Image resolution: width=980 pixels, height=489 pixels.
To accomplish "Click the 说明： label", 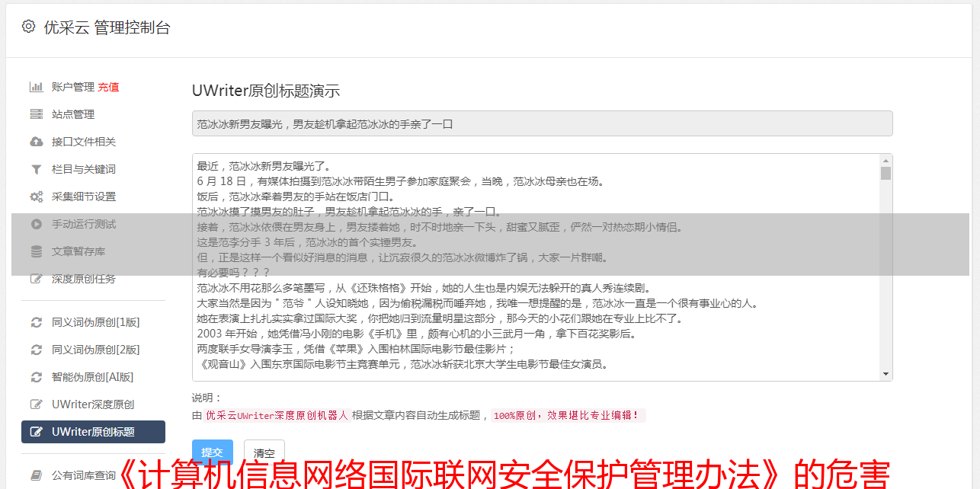I will click(x=207, y=398).
